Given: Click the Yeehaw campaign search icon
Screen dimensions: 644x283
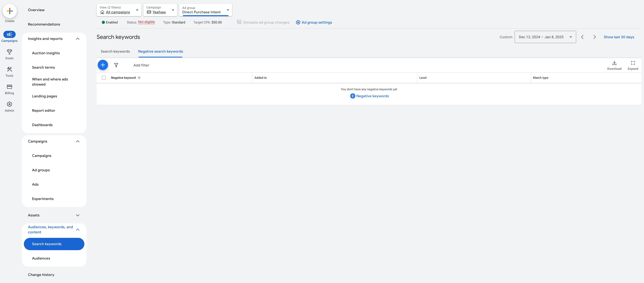Looking at the screenshot, I should pyautogui.click(x=149, y=12).
